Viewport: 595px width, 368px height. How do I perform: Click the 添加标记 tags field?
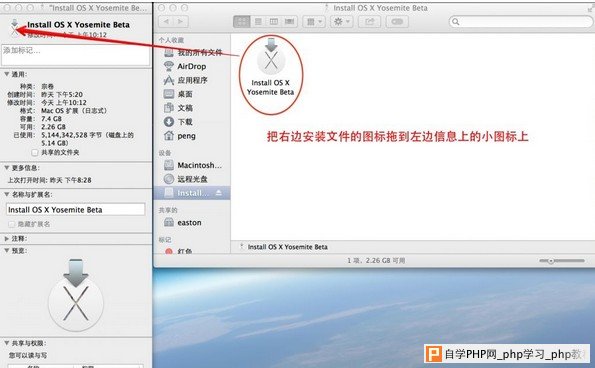[76, 55]
